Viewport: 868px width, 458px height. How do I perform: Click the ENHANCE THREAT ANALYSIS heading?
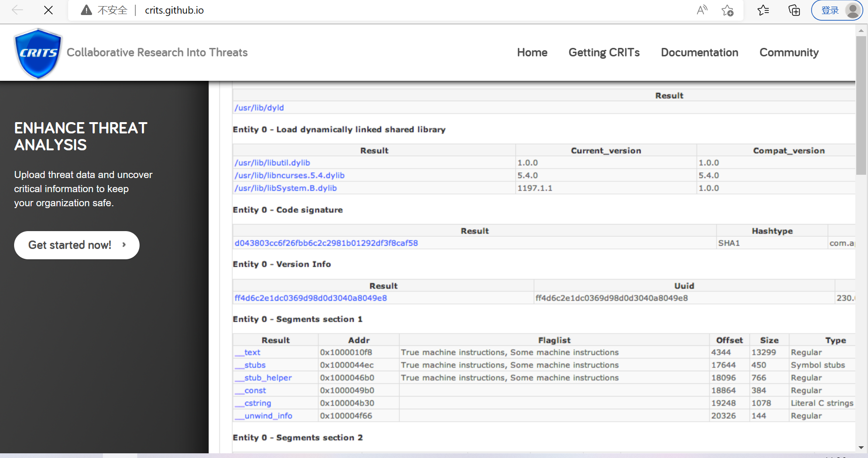click(81, 136)
